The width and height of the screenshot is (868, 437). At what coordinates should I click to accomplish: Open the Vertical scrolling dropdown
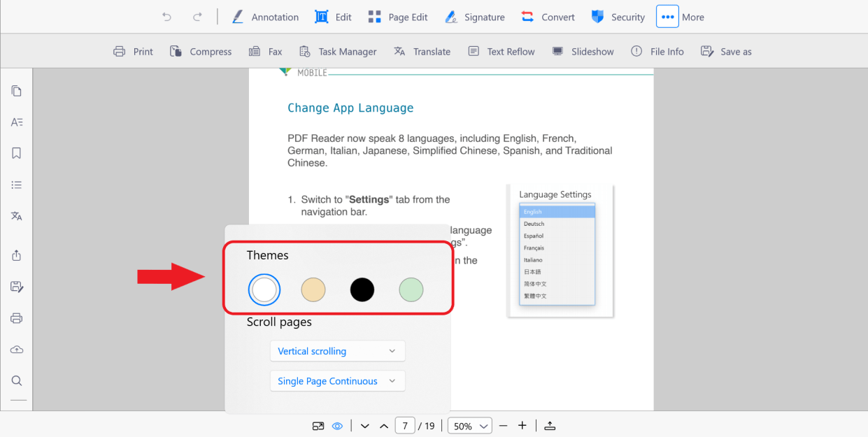pyautogui.click(x=338, y=350)
